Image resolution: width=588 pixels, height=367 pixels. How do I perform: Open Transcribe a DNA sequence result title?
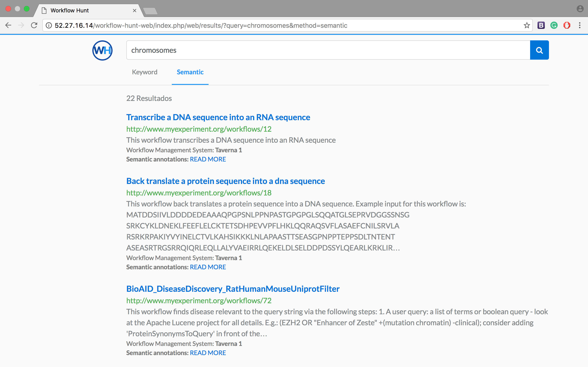coord(218,117)
